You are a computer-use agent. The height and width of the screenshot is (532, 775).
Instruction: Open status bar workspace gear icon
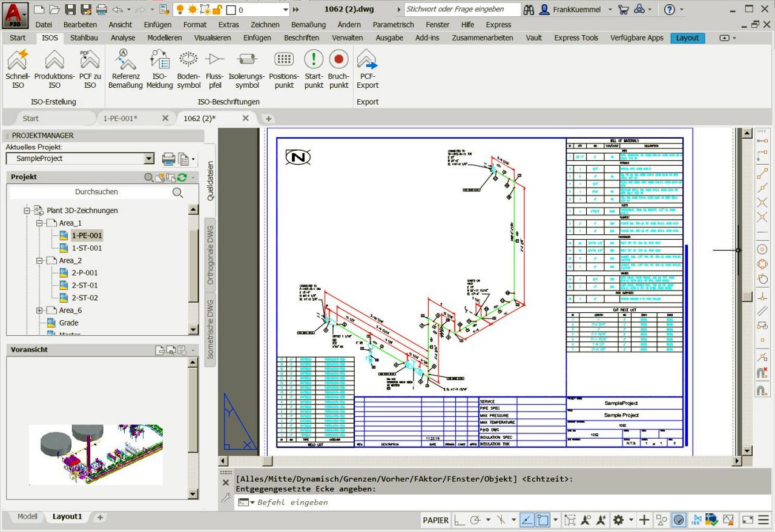[x=619, y=519]
